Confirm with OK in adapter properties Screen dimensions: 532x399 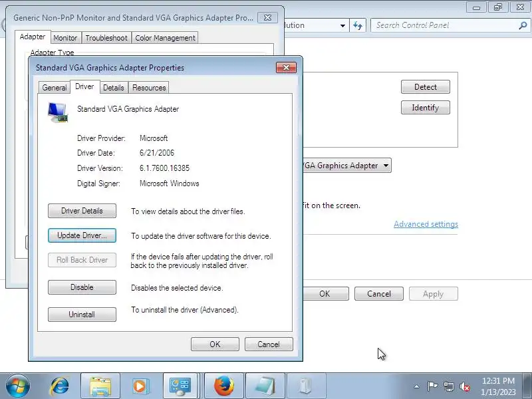tap(215, 344)
